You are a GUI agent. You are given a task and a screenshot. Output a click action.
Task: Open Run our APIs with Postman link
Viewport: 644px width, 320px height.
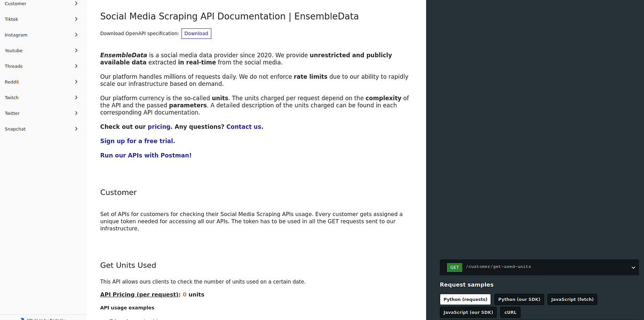146,156
